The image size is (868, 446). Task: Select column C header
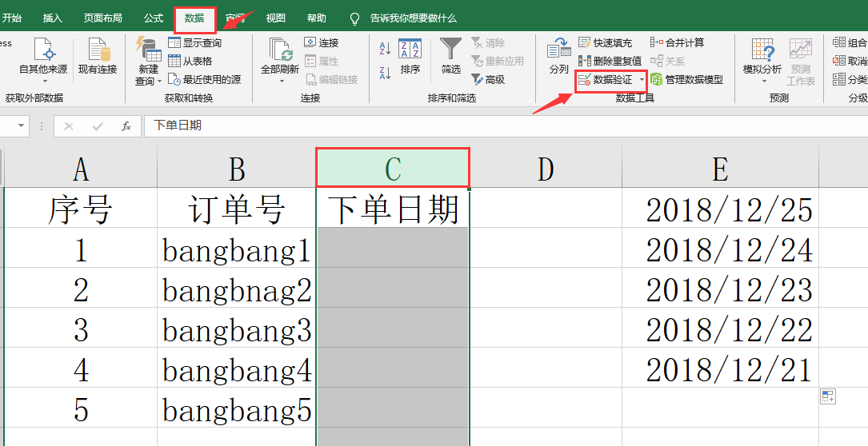(393, 168)
